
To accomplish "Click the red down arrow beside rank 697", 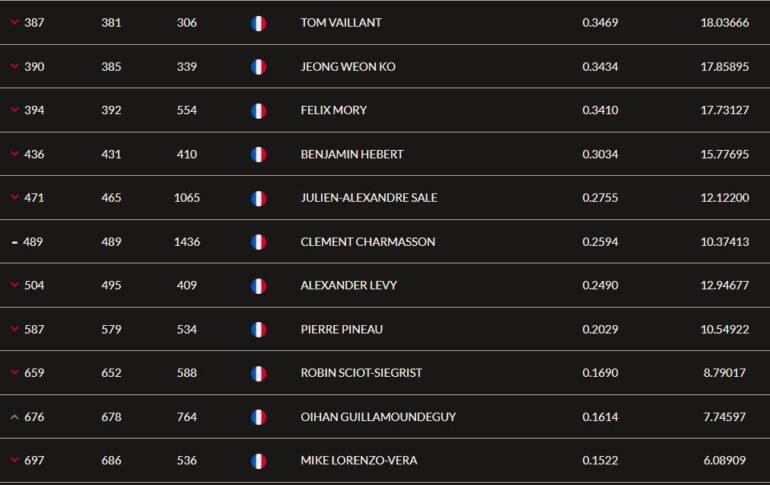I will tap(15, 460).
